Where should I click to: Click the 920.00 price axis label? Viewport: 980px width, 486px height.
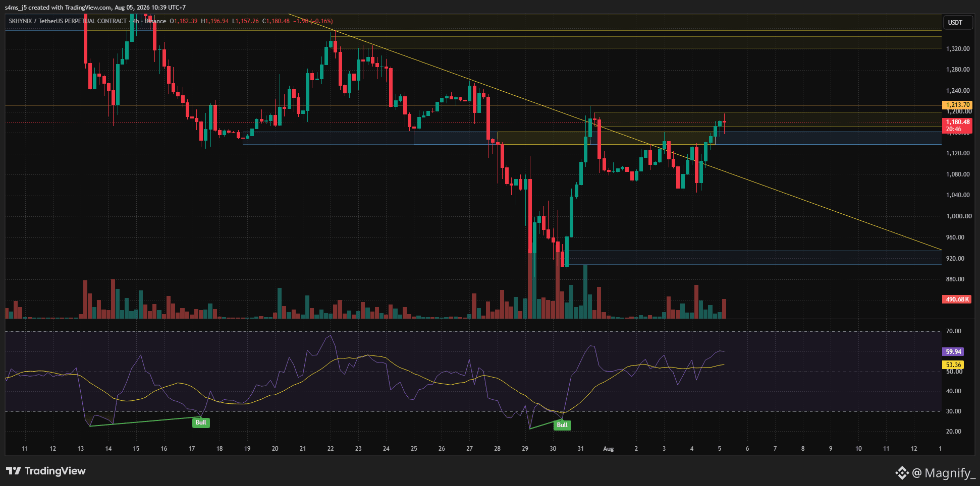(955, 259)
